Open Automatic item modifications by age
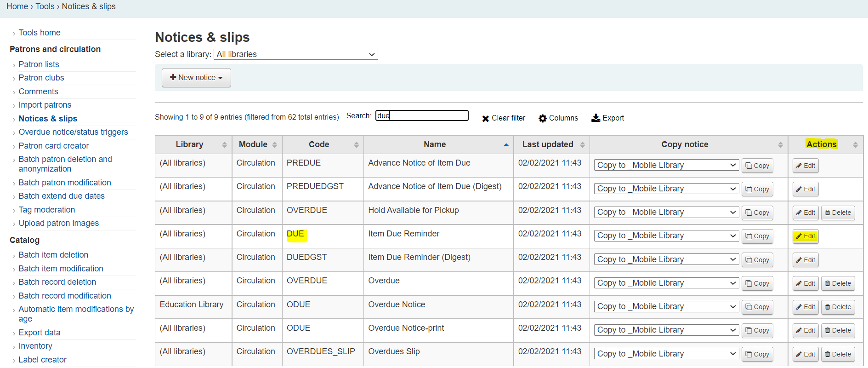 pos(76,314)
